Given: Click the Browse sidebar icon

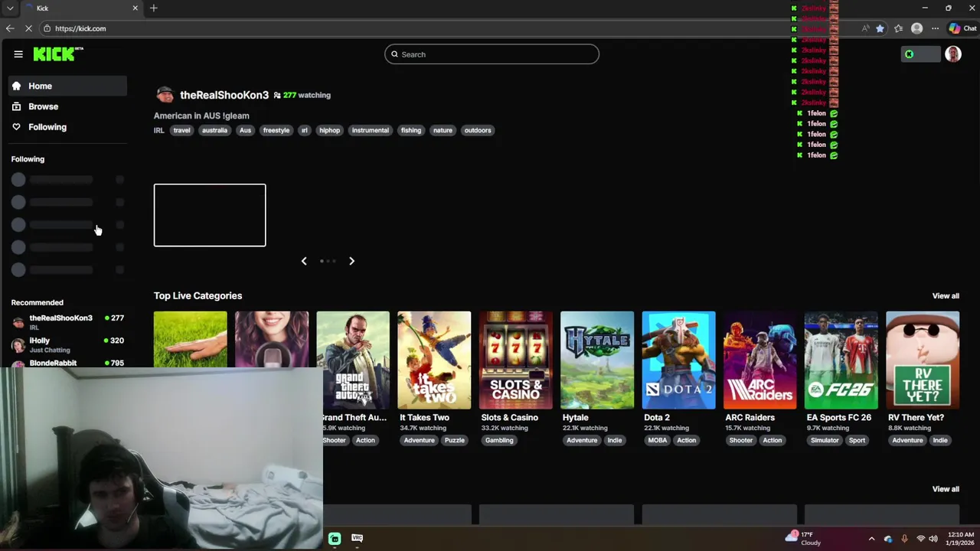Looking at the screenshot, I should pyautogui.click(x=16, y=106).
